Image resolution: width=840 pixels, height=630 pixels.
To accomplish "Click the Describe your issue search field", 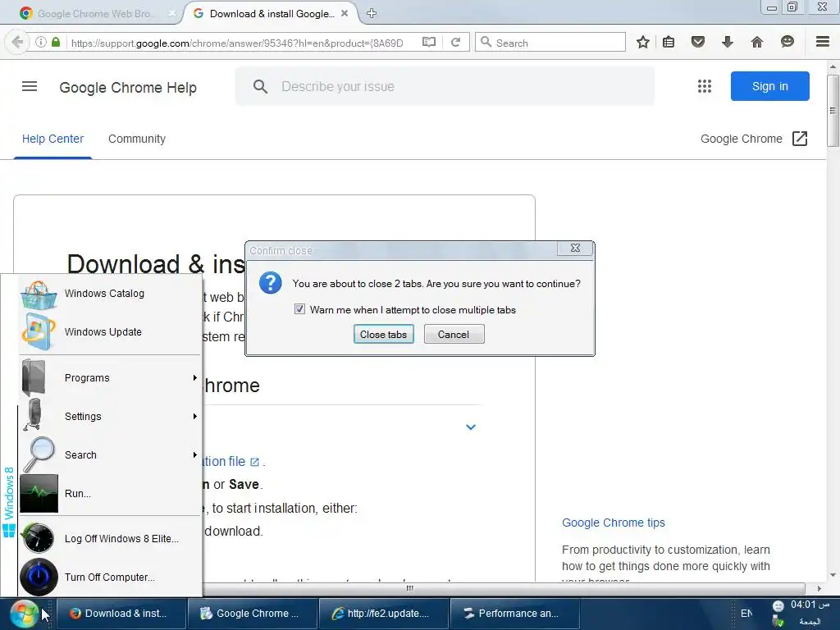I will point(445,86).
